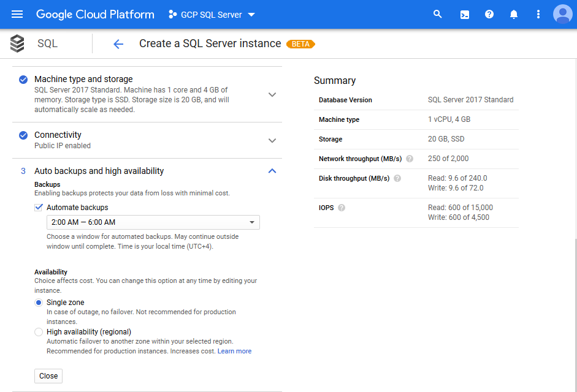Click the search magnifier icon
The image size is (577, 392).
[437, 14]
